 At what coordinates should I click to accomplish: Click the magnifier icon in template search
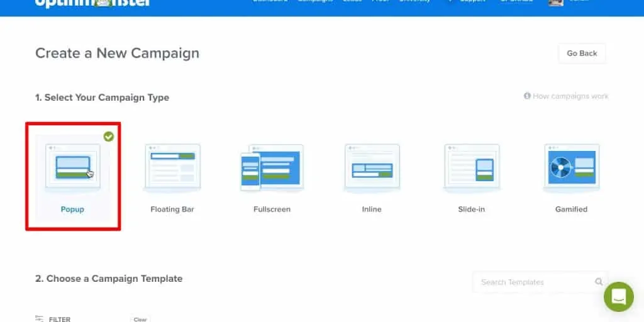point(599,282)
